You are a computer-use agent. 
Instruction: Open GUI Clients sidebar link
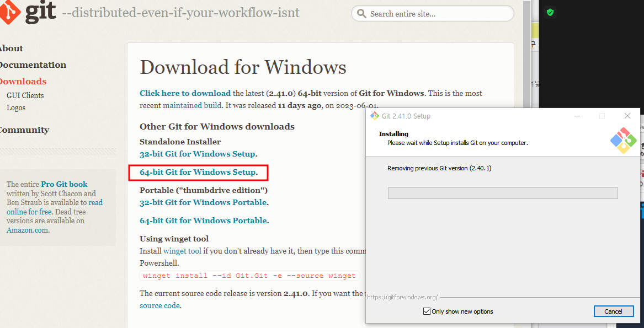tap(25, 96)
